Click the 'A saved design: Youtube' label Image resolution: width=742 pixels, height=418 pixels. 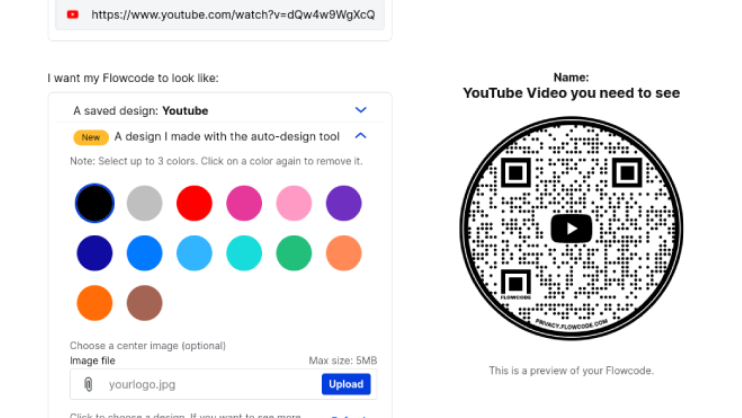(141, 111)
